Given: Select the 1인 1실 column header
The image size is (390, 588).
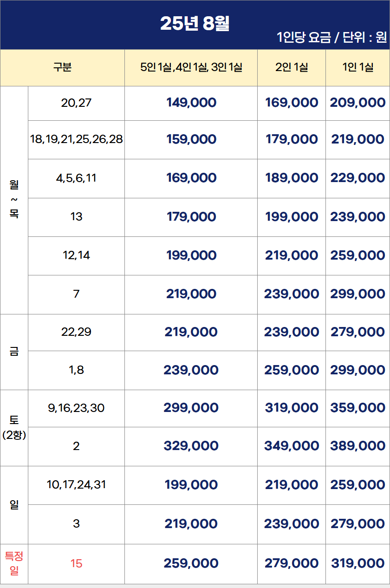Looking at the screenshot, I should [x=357, y=67].
